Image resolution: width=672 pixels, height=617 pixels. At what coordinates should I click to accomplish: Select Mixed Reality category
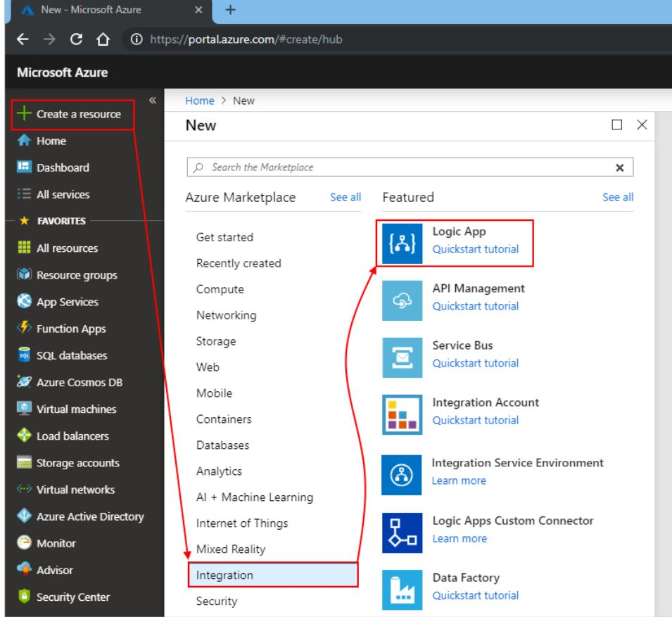point(231,549)
